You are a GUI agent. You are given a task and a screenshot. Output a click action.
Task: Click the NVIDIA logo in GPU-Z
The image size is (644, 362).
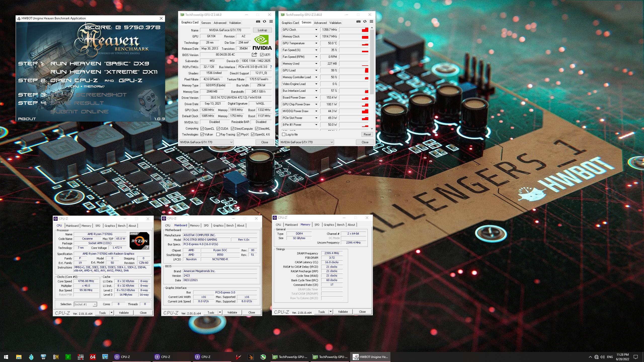tap(262, 42)
